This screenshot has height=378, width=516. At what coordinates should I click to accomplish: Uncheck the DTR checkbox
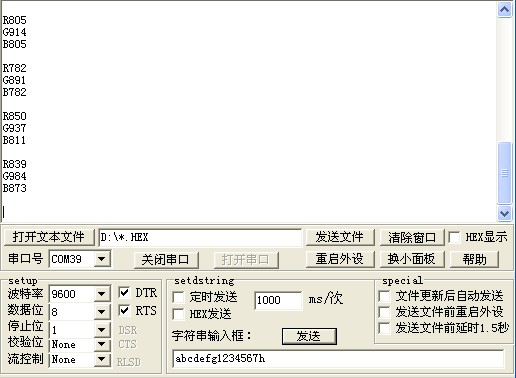click(x=124, y=293)
